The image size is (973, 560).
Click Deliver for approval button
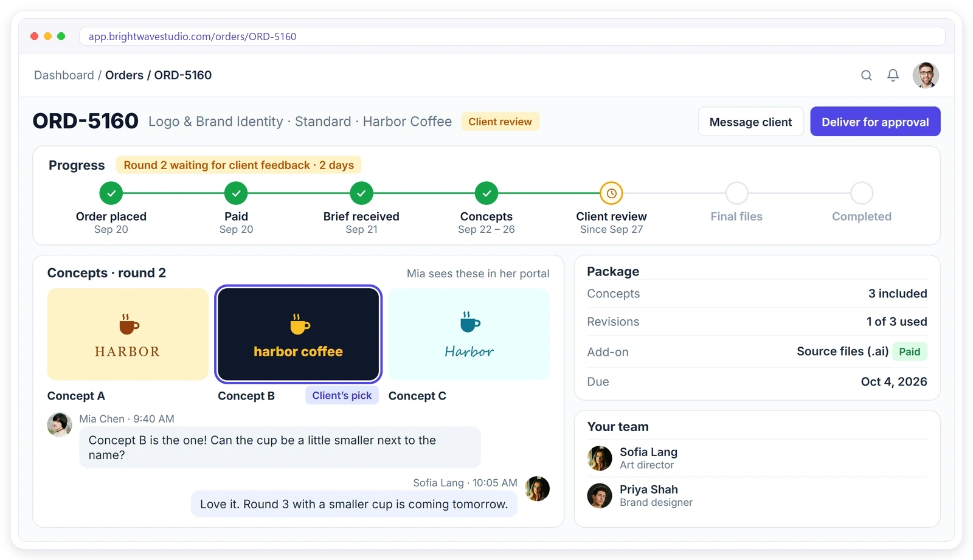pyautogui.click(x=875, y=122)
